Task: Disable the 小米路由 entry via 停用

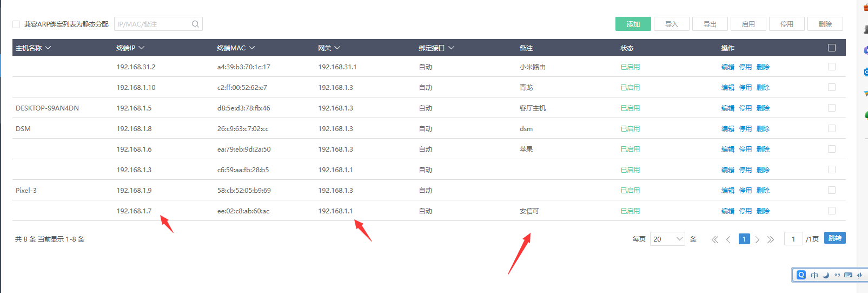Action: click(x=746, y=67)
